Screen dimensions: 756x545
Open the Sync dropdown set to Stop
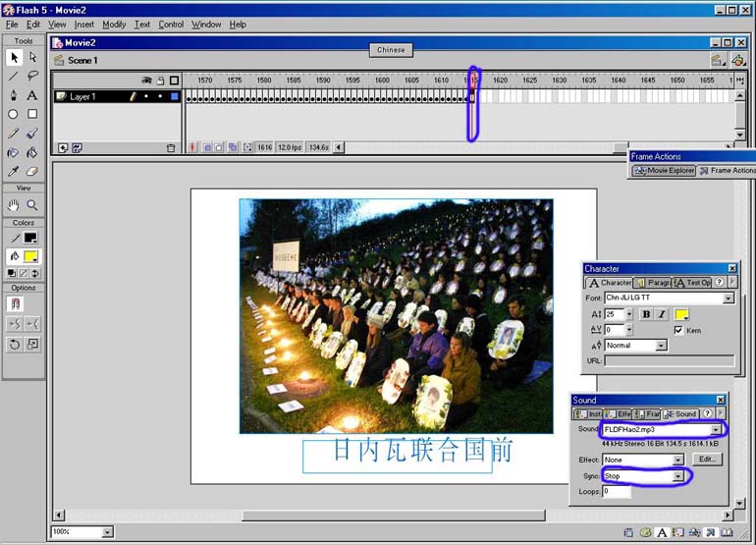pos(677,476)
